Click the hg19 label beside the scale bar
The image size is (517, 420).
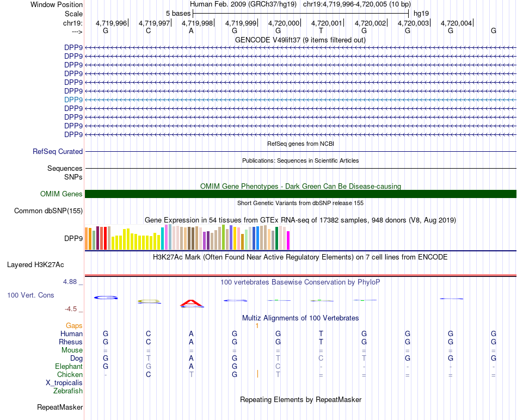(421, 14)
